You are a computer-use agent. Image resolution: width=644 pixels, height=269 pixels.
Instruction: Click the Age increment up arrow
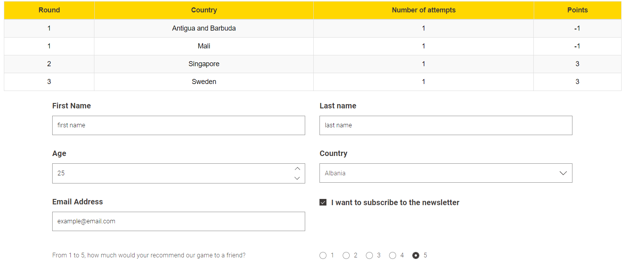pos(297,169)
